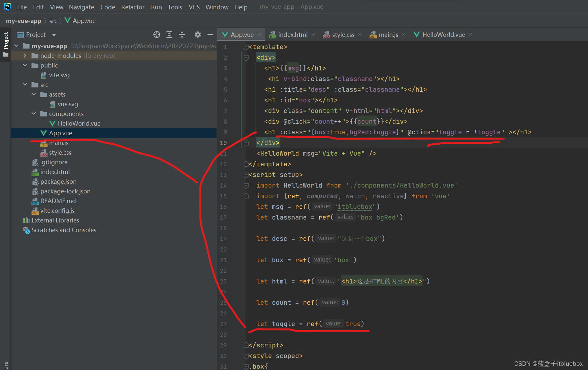Click style.css file icon in tree
This screenshot has width=588, height=370.
(x=44, y=153)
